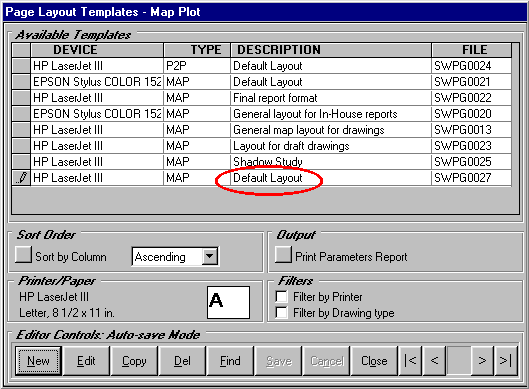
Task: Click EPSON Stylus device in SWPG0021 row
Action: coord(97,82)
